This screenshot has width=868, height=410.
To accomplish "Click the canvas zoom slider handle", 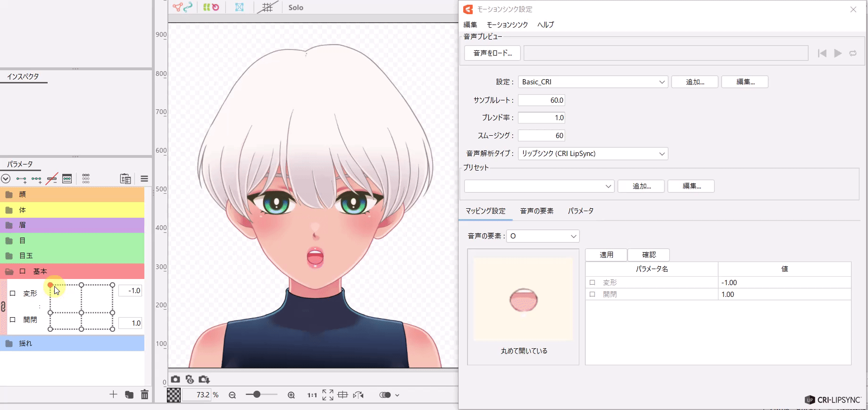I will pos(257,394).
